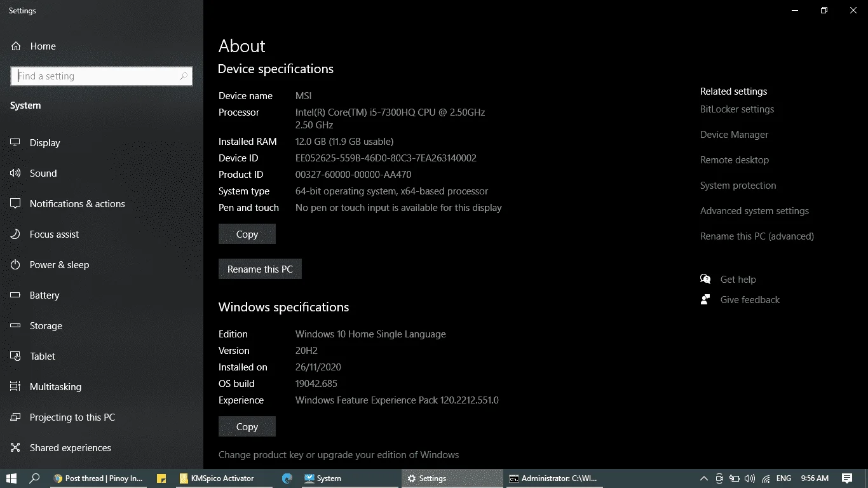Click the Product ID 00327-60000-00000-AA470
This screenshot has width=868, height=488.
point(353,175)
